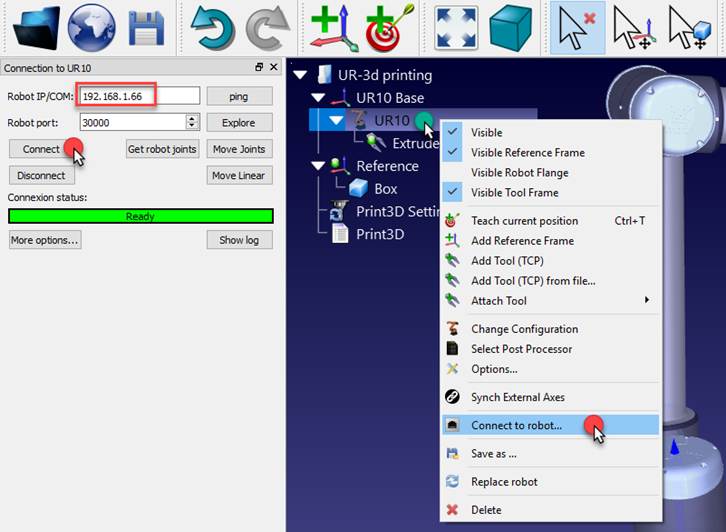Click the Fit all view icon
This screenshot has width=726, height=532.
455,27
